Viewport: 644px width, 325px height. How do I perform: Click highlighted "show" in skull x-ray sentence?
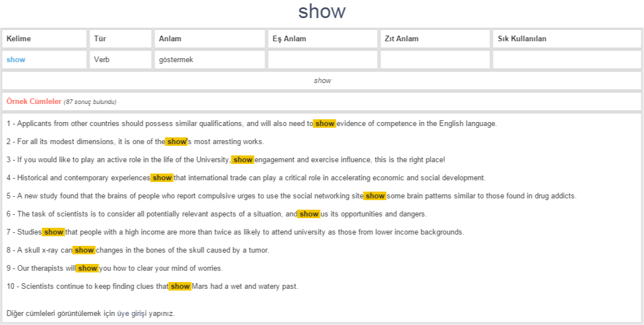[84, 250]
